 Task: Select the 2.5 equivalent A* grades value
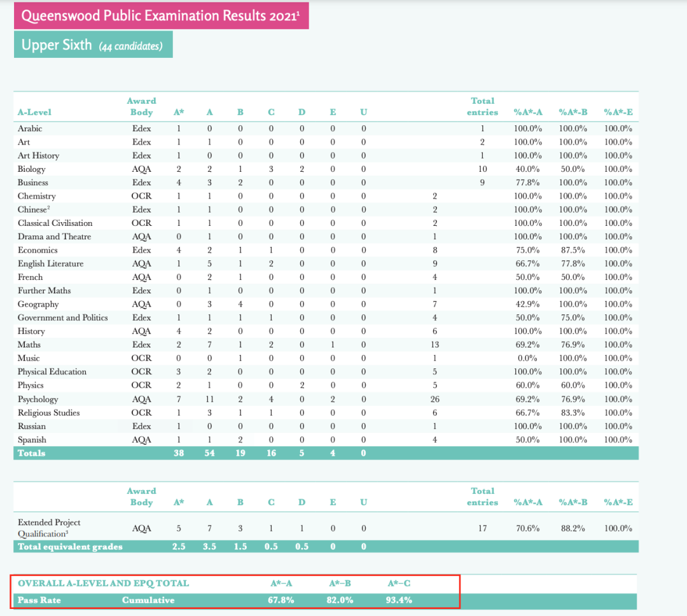point(179,547)
